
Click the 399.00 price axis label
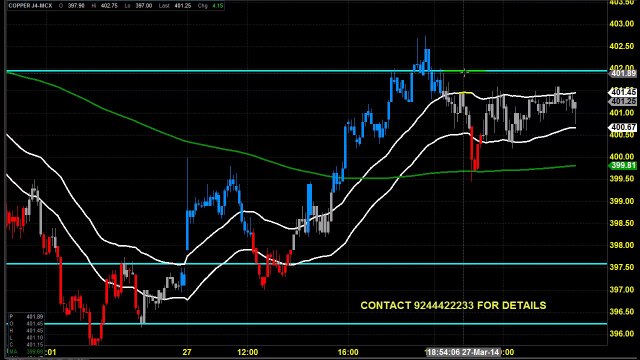pos(622,201)
